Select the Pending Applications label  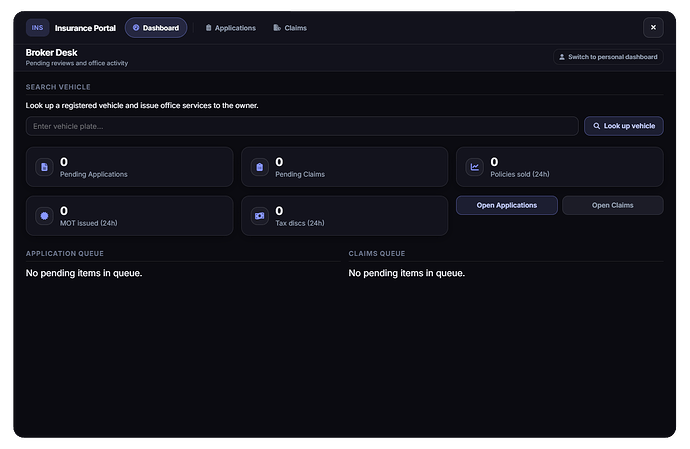pos(94,174)
